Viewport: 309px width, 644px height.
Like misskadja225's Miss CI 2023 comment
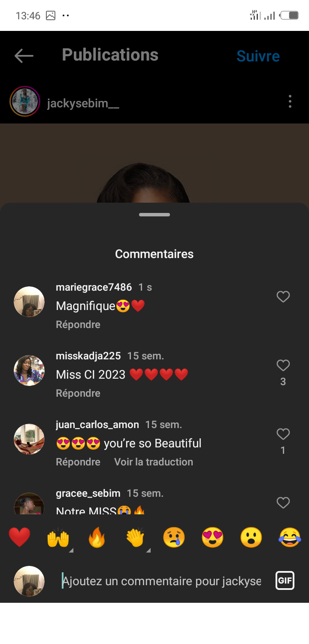pyautogui.click(x=283, y=365)
